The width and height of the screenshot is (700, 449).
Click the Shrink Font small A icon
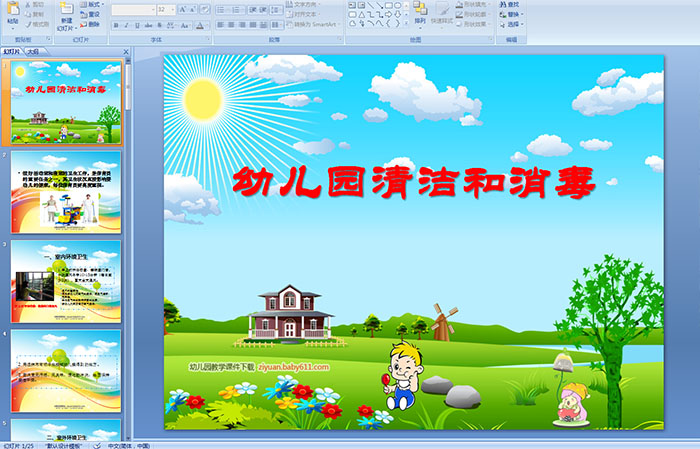[192, 9]
